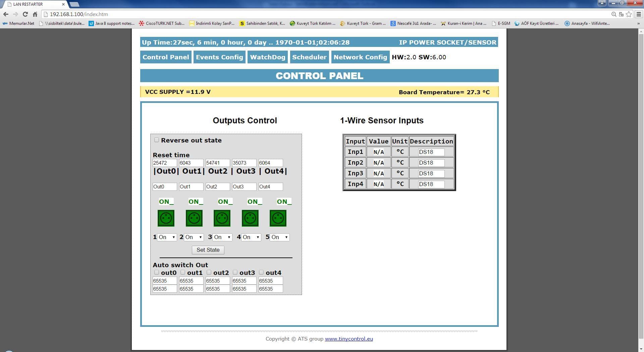Click the green socket icon for Out4

coord(278,218)
